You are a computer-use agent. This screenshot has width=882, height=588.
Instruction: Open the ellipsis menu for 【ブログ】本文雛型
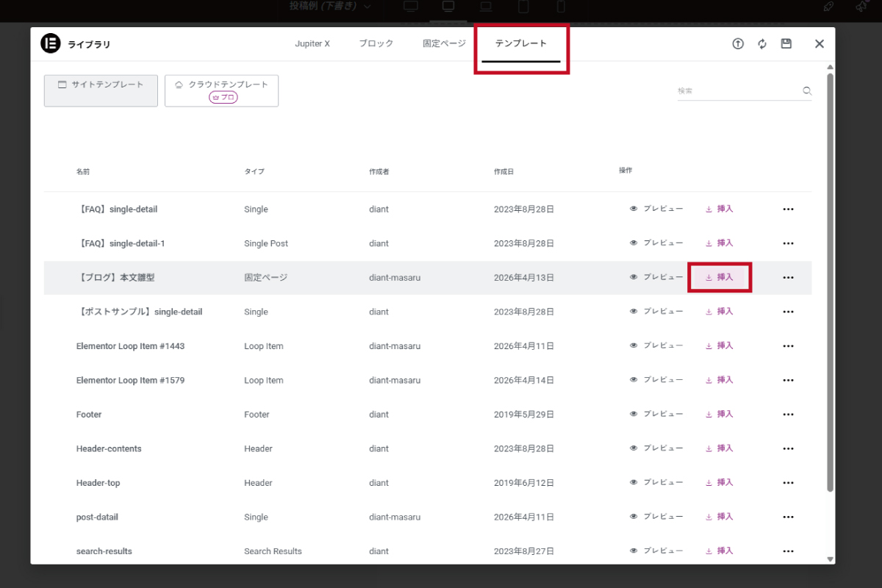(788, 278)
